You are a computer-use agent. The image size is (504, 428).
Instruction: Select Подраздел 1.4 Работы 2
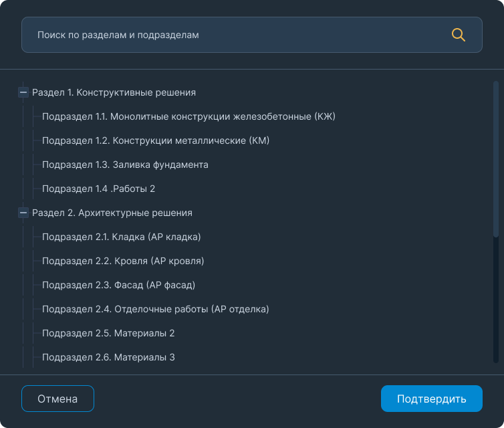coord(98,189)
